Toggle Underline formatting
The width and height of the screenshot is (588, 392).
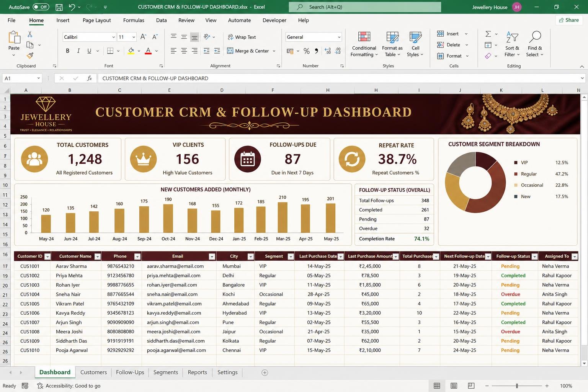pos(89,51)
